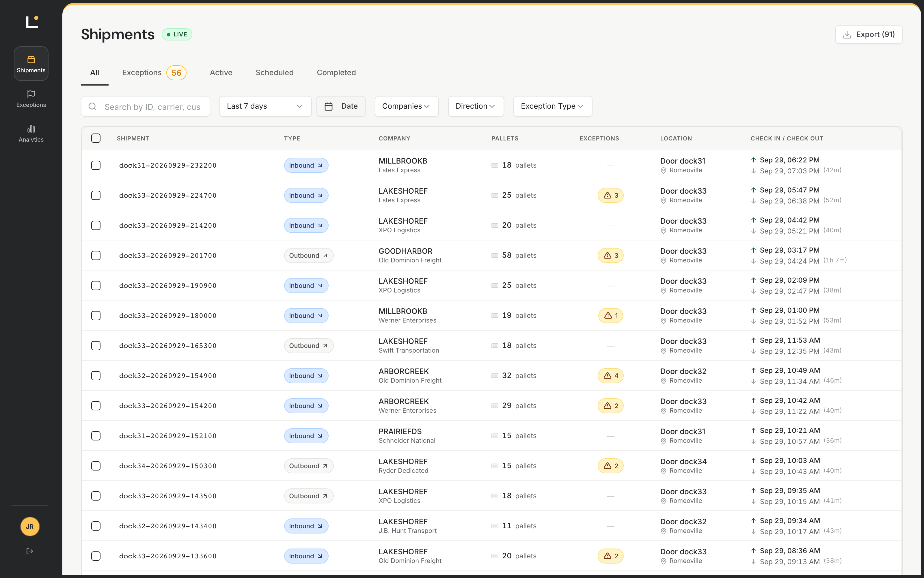The width and height of the screenshot is (924, 578).
Task: Click the 56 exceptions count badge
Action: coord(176,73)
